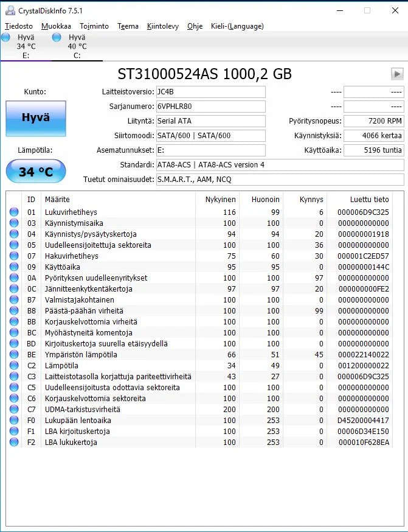
Task: Click status orb for LBA lukukertoja row
Action: pos(14,443)
